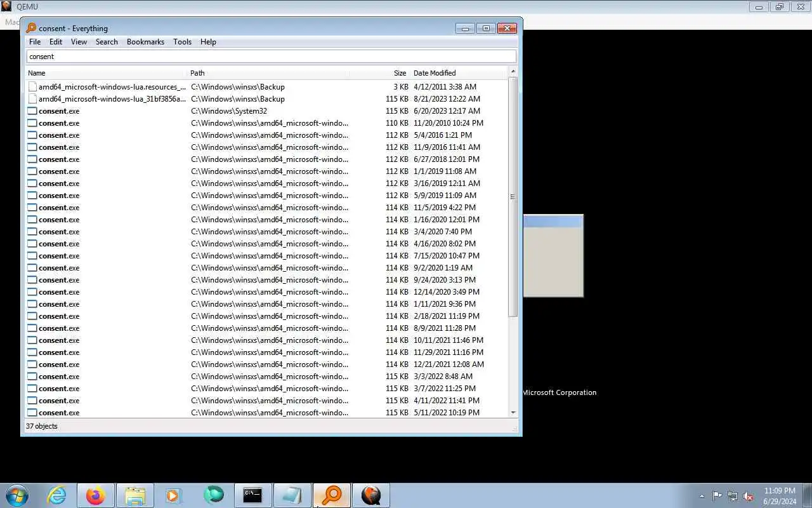Sort results by the Path column header
This screenshot has width=812, height=508.
click(x=269, y=73)
